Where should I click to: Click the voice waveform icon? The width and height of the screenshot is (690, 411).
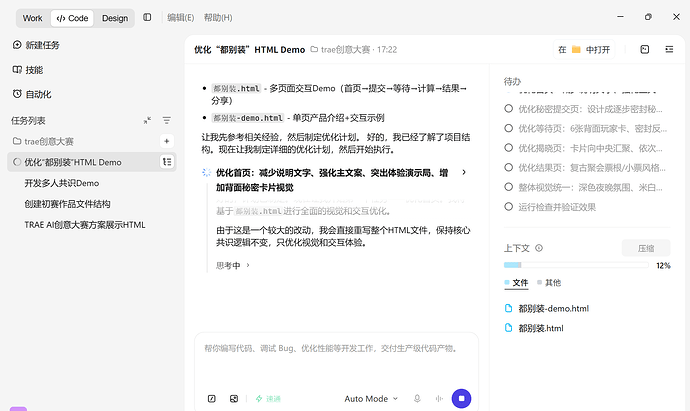439,399
